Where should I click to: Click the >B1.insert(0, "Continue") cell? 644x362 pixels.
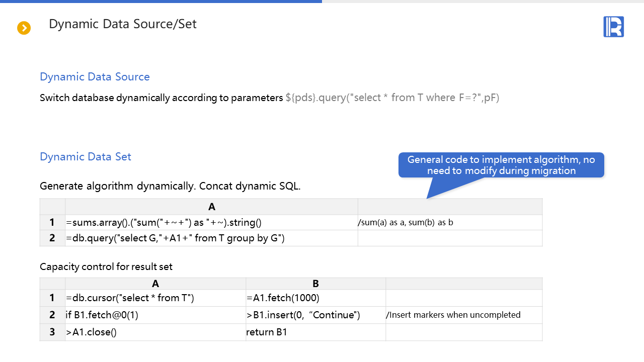click(x=303, y=315)
